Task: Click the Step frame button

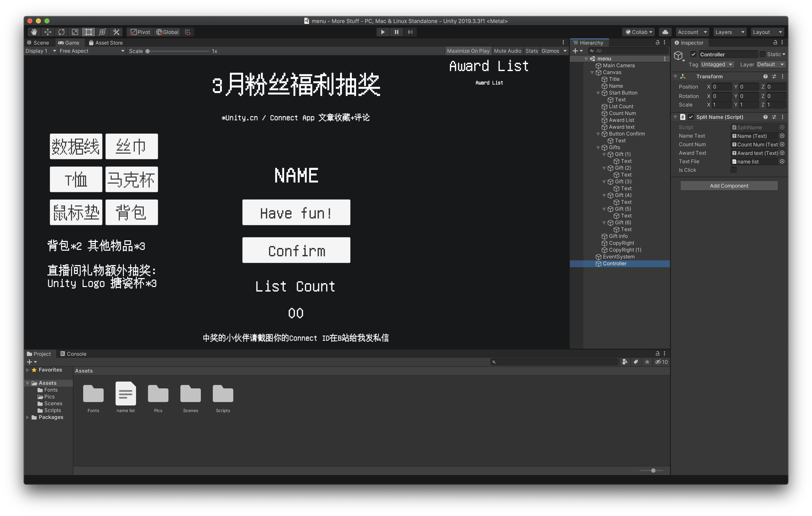Action: pos(410,32)
